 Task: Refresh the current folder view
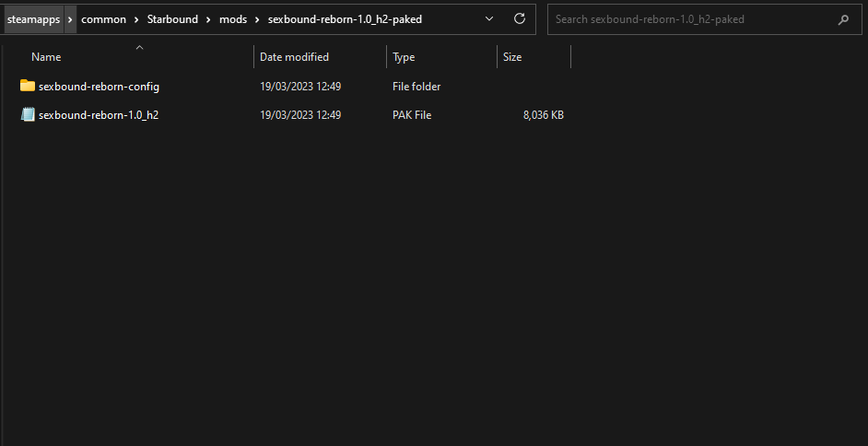click(520, 18)
